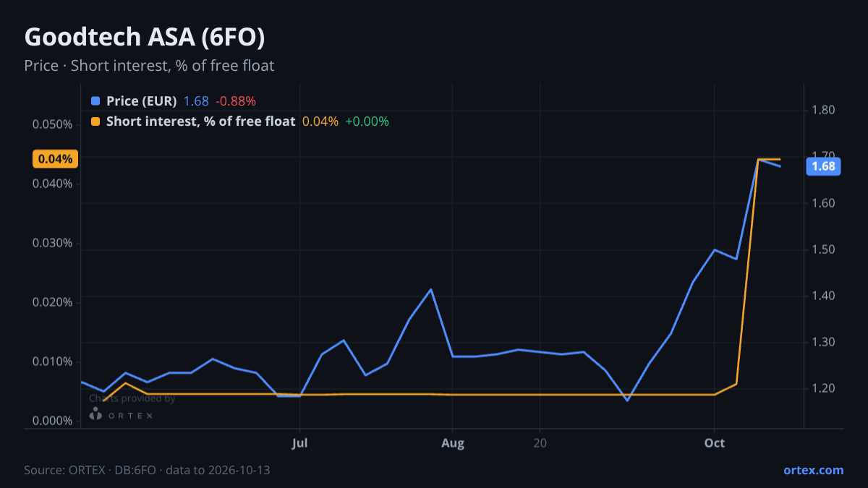This screenshot has width=868, height=488.
Task: Click the blue 1.68 price axis badge
Action: tap(823, 166)
